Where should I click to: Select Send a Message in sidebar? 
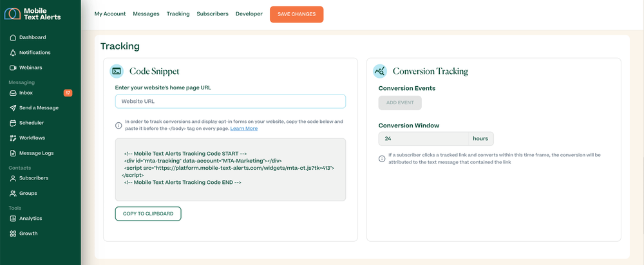[x=39, y=108]
